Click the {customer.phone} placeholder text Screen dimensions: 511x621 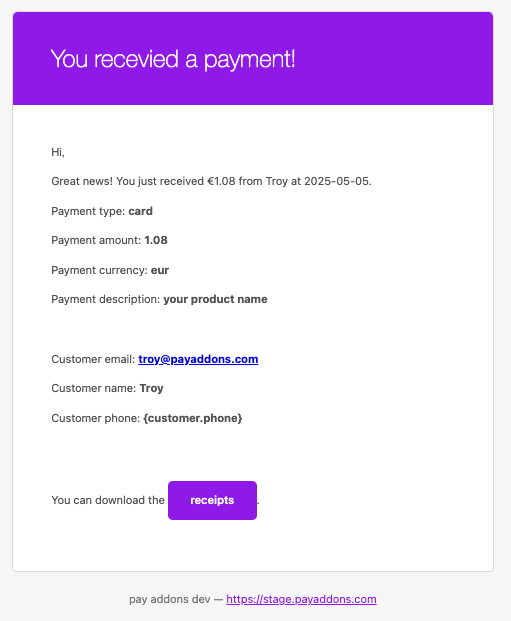pos(193,418)
